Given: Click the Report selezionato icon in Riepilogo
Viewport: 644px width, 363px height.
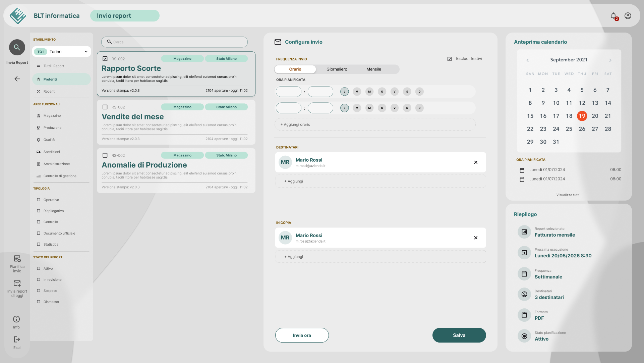Looking at the screenshot, I should 524,232.
